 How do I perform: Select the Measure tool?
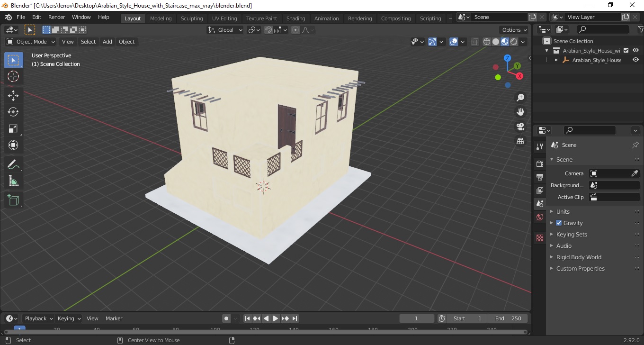pyautogui.click(x=13, y=181)
